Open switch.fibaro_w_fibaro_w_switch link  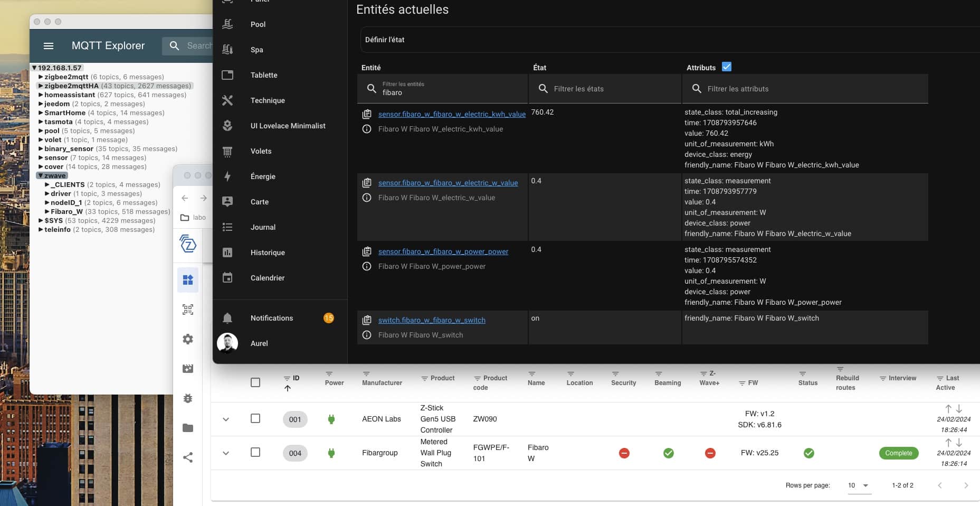click(432, 320)
